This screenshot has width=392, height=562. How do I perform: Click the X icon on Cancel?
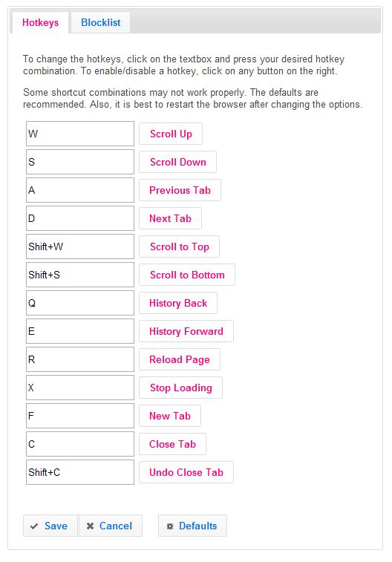pos(91,526)
